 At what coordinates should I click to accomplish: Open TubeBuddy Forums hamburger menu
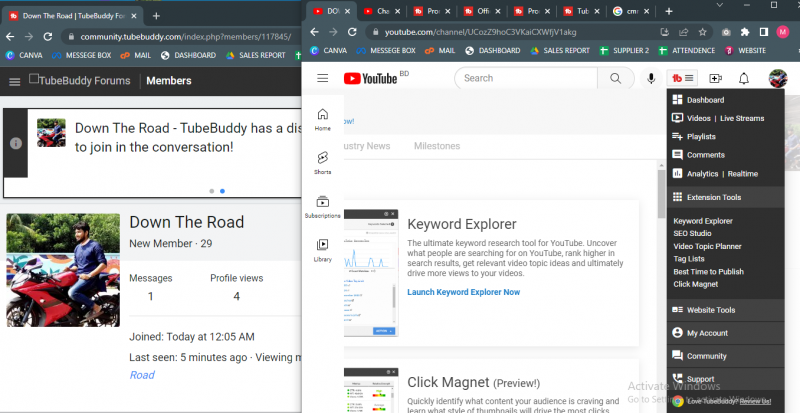click(x=14, y=81)
